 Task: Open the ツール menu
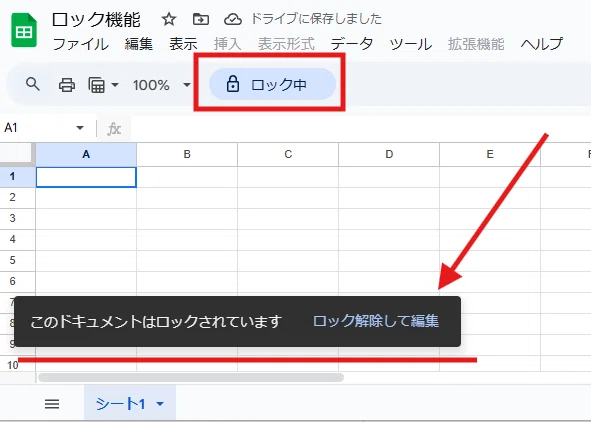pyautogui.click(x=410, y=44)
